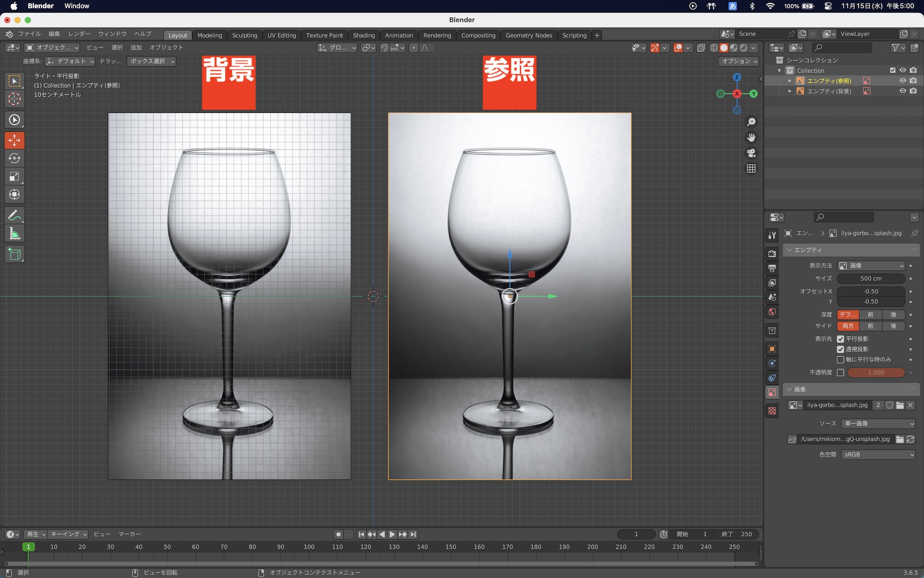Open the レンダー menu
924x578 pixels.
(x=79, y=34)
